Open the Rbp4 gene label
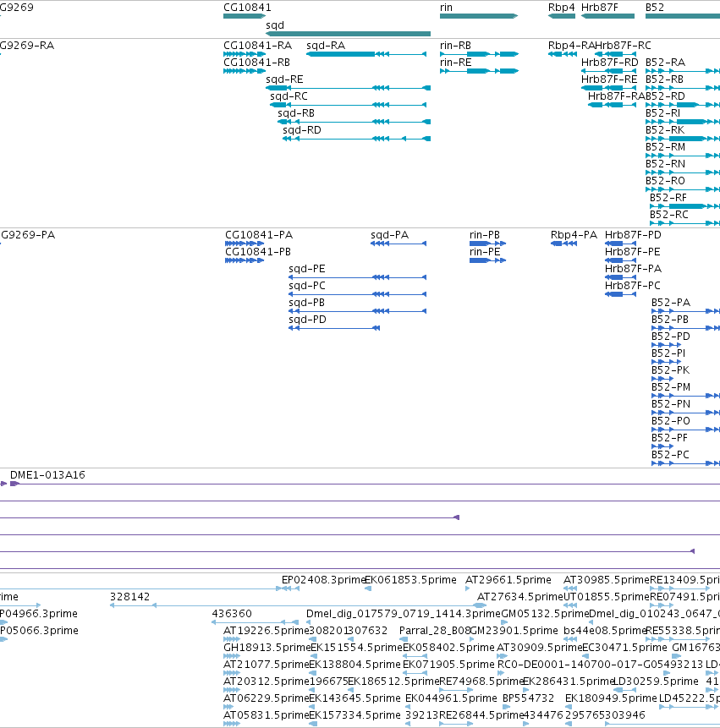This screenshot has width=720, height=728. click(561, 8)
